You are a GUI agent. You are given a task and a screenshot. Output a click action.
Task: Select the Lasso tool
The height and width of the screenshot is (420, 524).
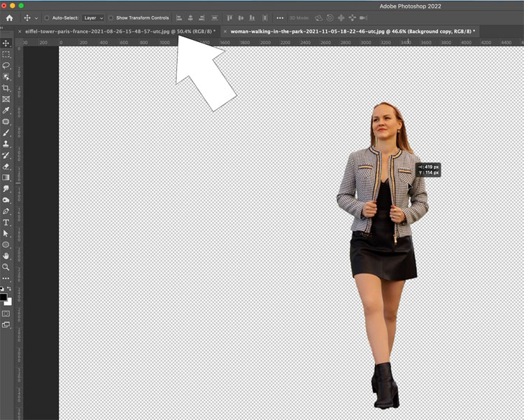click(x=6, y=66)
